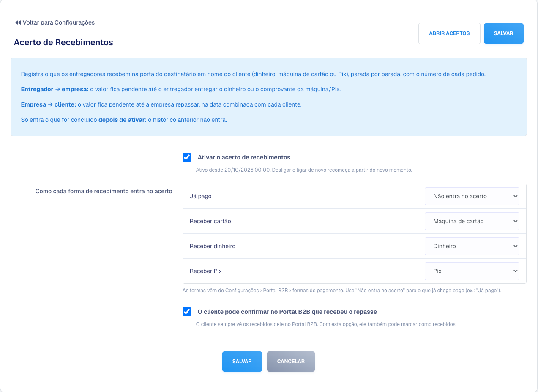Open the Receber cartão dropdown

coord(472,221)
